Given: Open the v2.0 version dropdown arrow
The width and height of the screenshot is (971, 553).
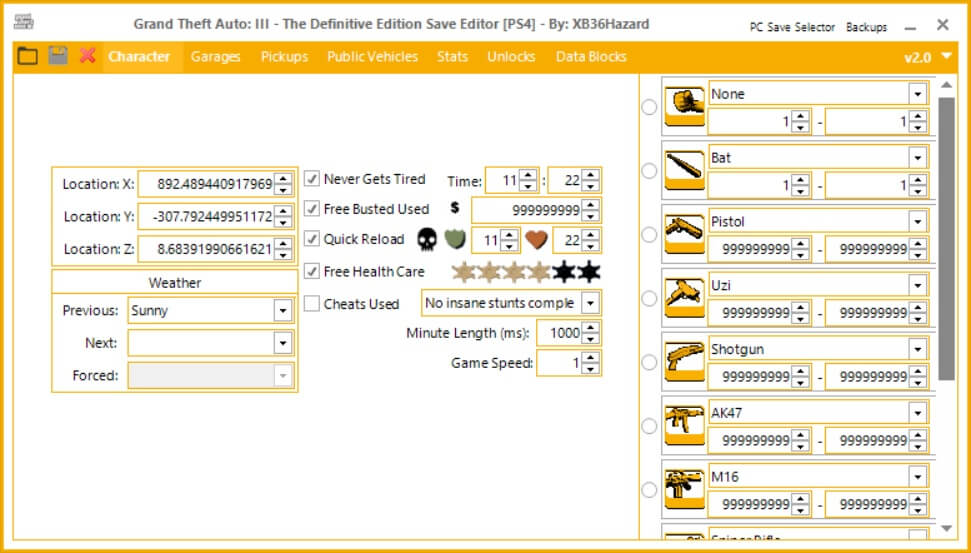Looking at the screenshot, I should point(946,56).
